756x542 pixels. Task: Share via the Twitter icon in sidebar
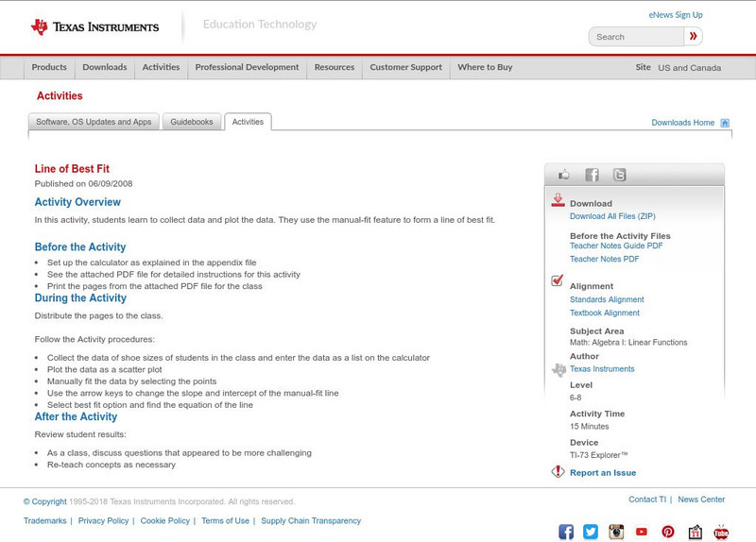(619, 175)
